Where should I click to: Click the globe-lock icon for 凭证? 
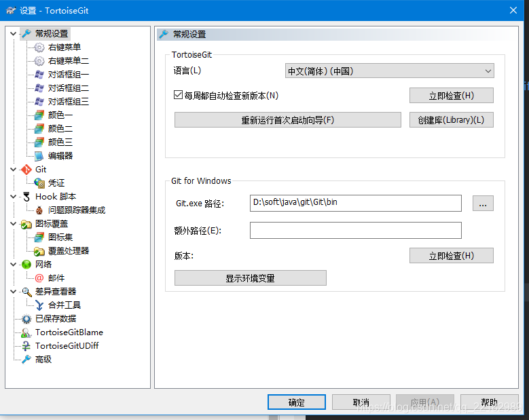coord(39,183)
